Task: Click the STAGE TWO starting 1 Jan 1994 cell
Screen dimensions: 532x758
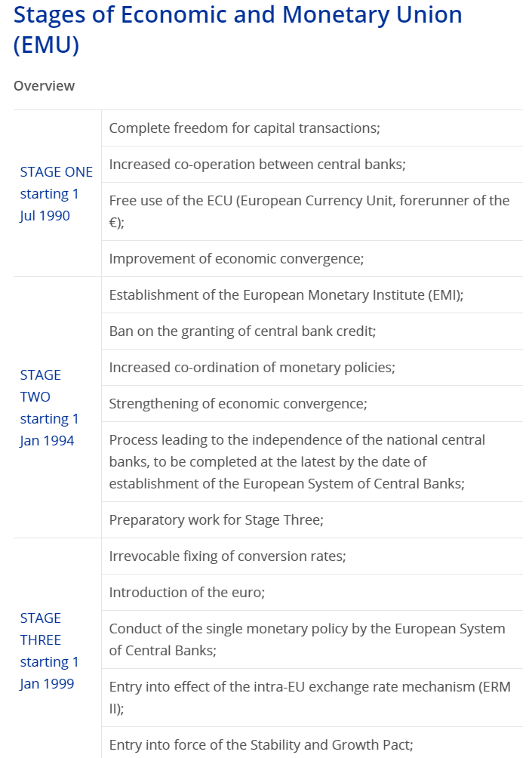Action: [x=50, y=408]
